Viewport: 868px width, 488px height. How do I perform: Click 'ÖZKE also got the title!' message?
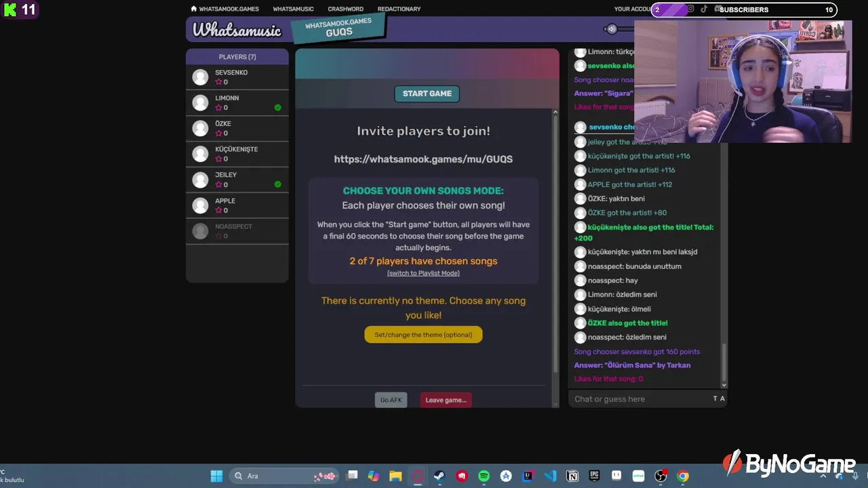coord(628,323)
